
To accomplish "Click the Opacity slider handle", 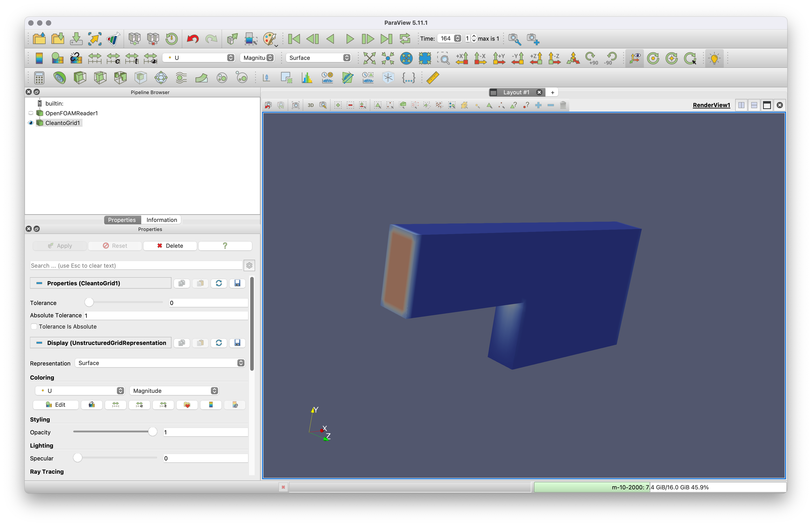I will pyautogui.click(x=152, y=432).
